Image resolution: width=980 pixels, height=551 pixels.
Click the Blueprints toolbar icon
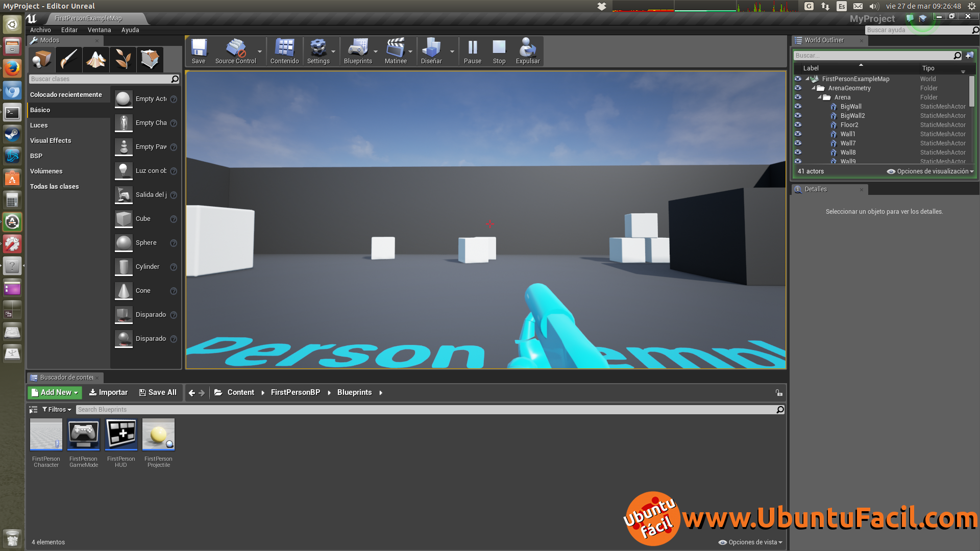pyautogui.click(x=357, y=50)
